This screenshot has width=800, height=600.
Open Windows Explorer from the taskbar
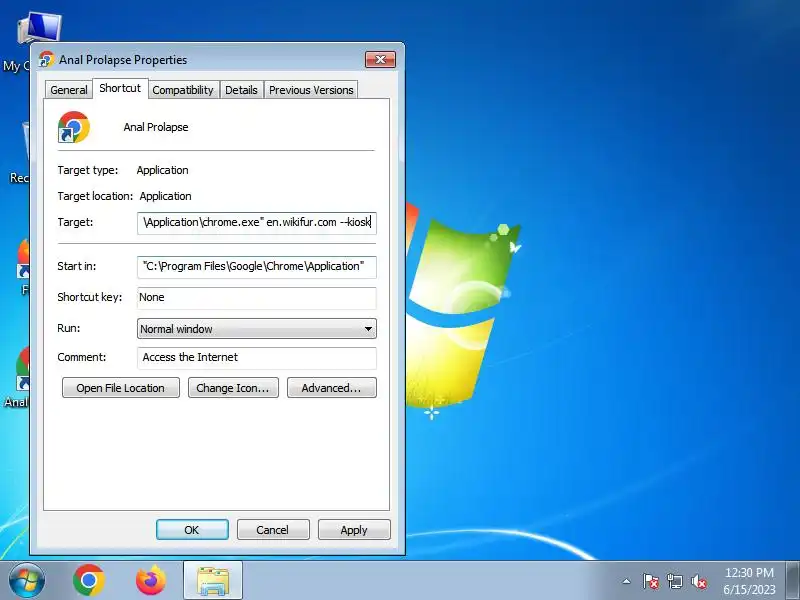click(x=213, y=580)
